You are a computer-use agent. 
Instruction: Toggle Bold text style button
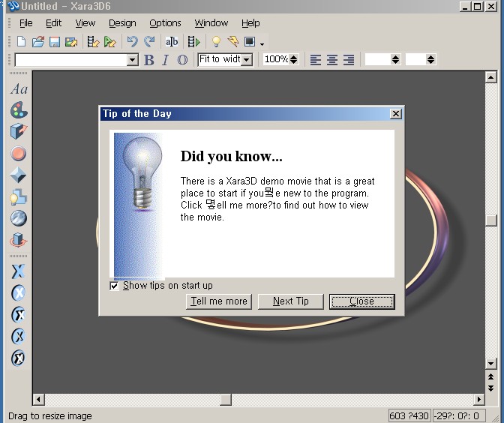tap(148, 60)
